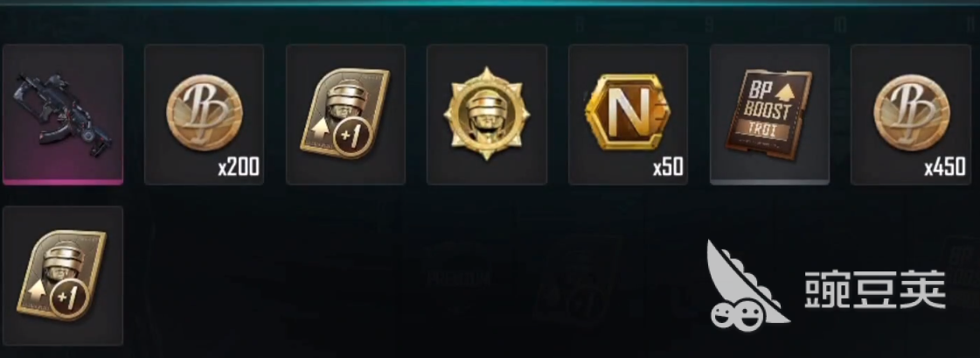Screen dimensions: 980x358
Task: Click the faint level 8 marker above rewards
Action: click(580, 25)
